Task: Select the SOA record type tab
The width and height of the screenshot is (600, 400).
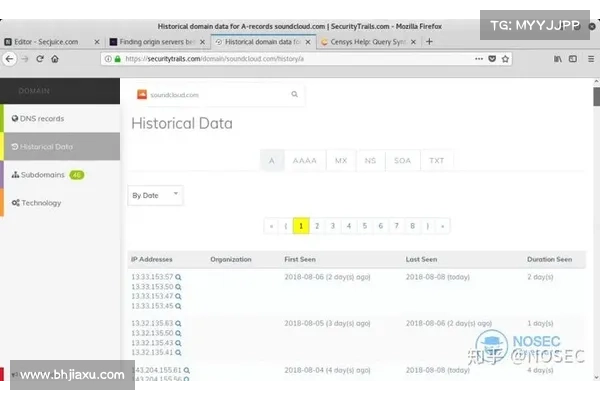Action: pos(403,161)
